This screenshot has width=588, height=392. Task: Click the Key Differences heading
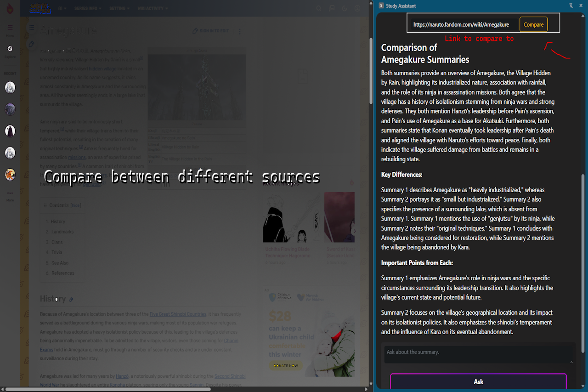pyautogui.click(x=401, y=175)
